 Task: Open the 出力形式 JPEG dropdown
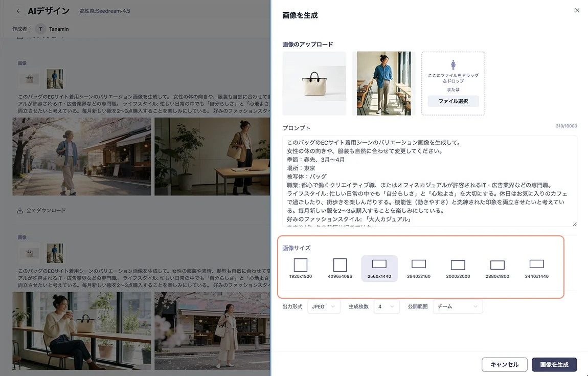(x=324, y=306)
